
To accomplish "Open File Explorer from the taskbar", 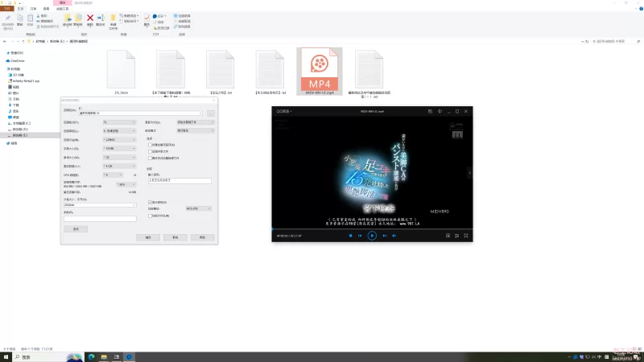I will pyautogui.click(x=104, y=357).
